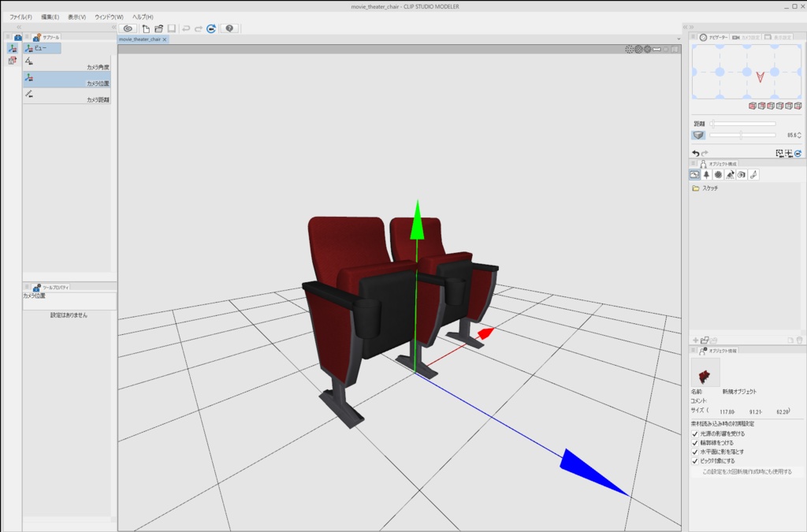807x532 pixels.
Task: Click the plus add icon under object list
Action: point(696,340)
